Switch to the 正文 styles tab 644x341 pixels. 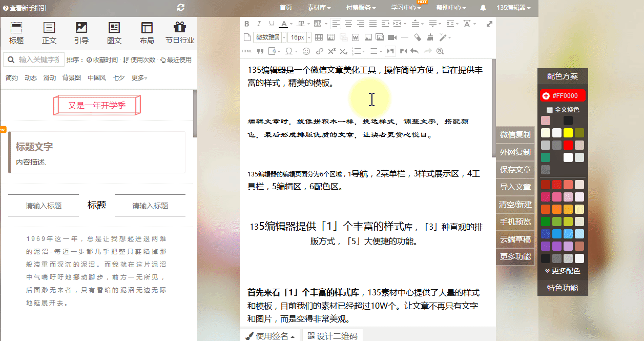(49, 34)
